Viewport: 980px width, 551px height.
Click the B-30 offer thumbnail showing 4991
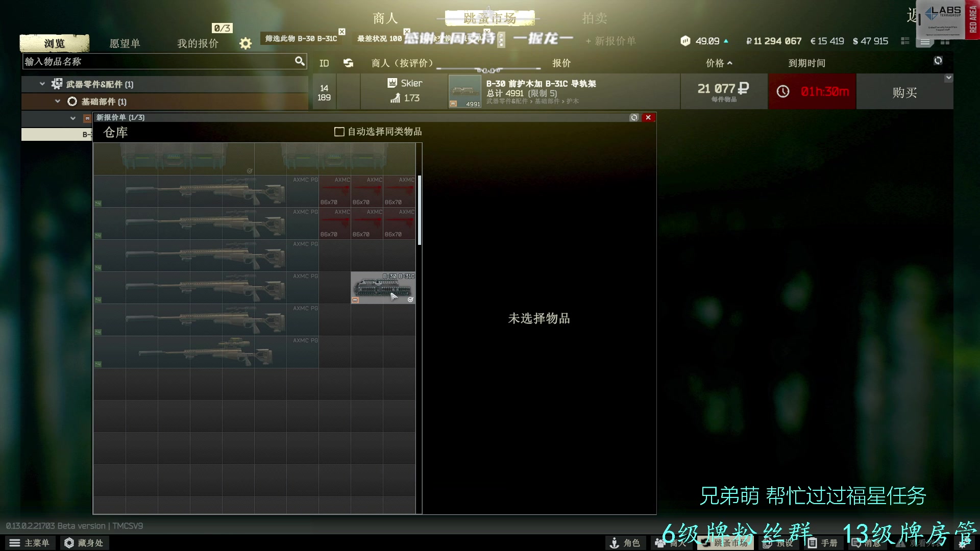[465, 91]
